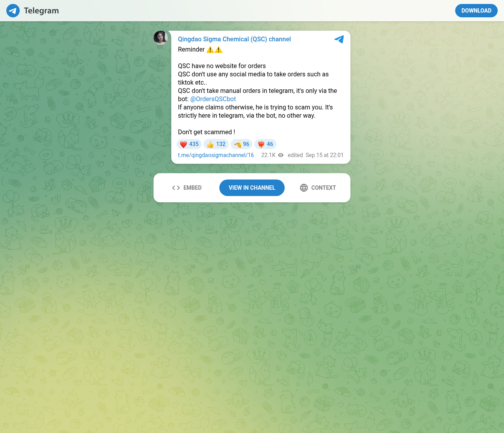
Task: Click the thumbs up reaction with 132
Action: coord(216,144)
